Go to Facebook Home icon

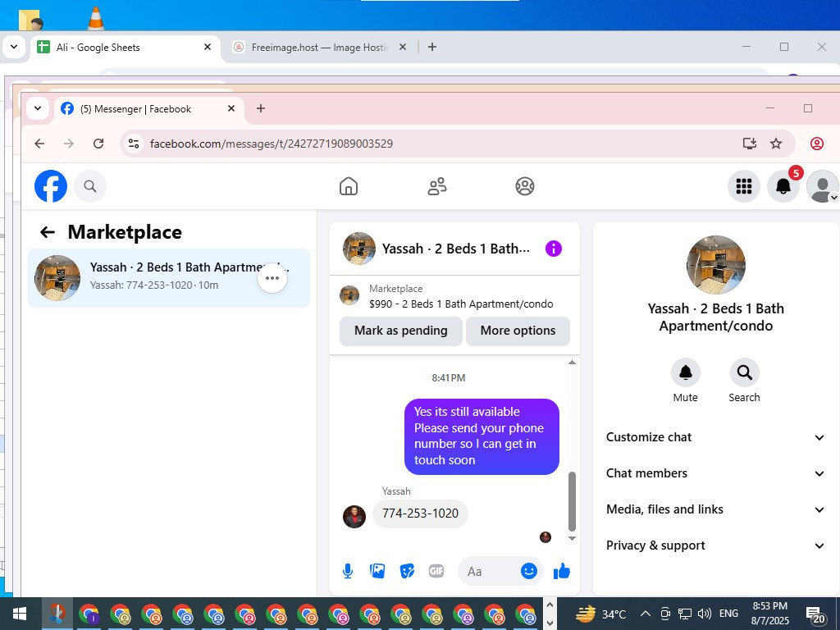pyautogui.click(x=348, y=186)
